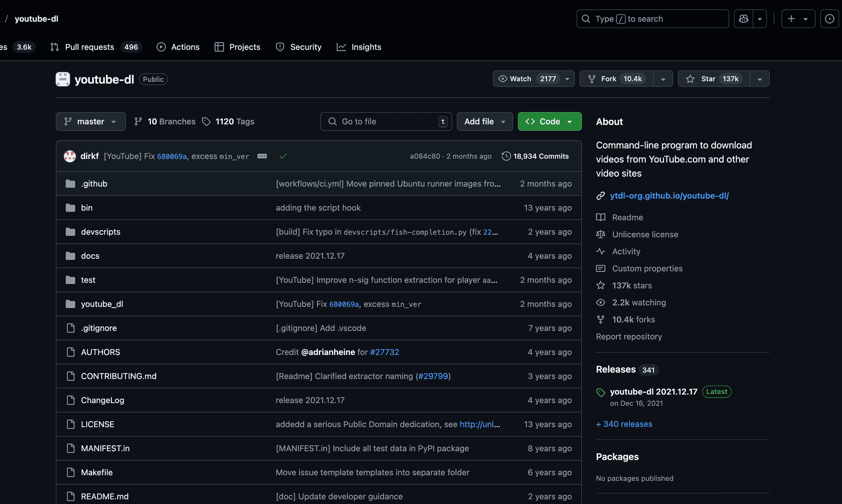The height and width of the screenshot is (504, 842).
Task: Open the green Code dropdown
Action: coord(549,121)
